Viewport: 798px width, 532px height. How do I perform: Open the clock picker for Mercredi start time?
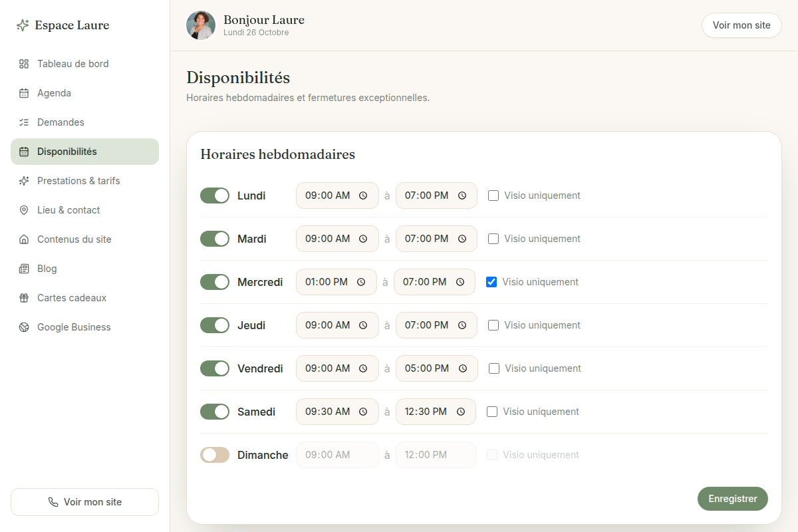pyautogui.click(x=361, y=282)
